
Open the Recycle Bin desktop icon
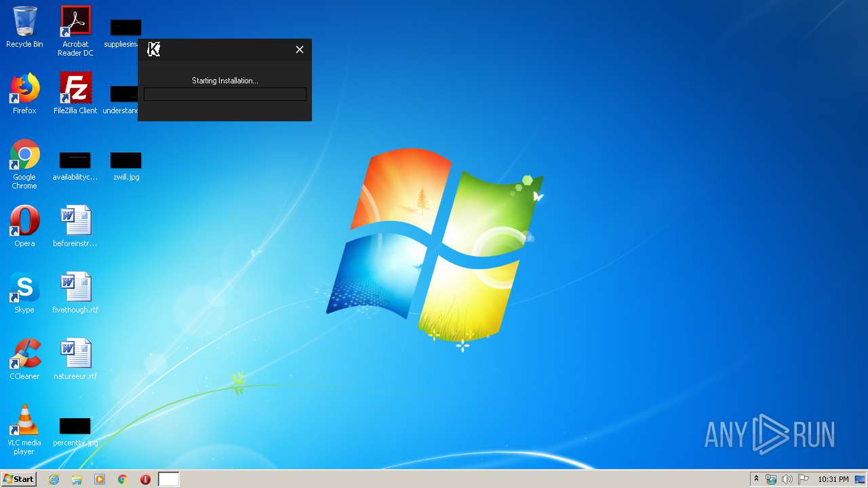pos(24,28)
